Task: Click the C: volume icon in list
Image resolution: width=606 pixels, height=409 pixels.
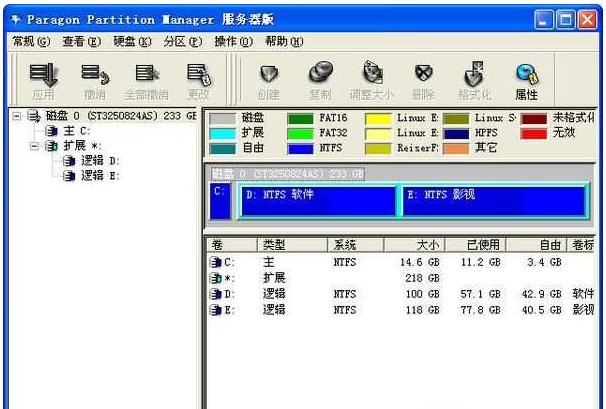Action: coord(215,262)
